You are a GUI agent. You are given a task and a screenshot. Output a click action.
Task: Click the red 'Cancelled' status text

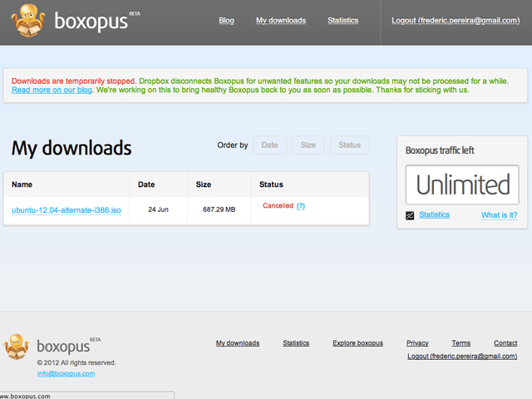click(x=278, y=205)
